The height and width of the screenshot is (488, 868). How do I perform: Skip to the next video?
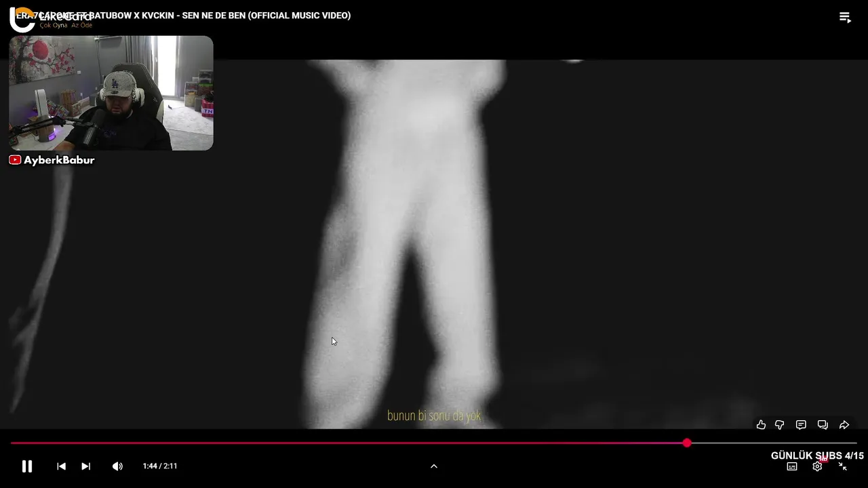85,466
